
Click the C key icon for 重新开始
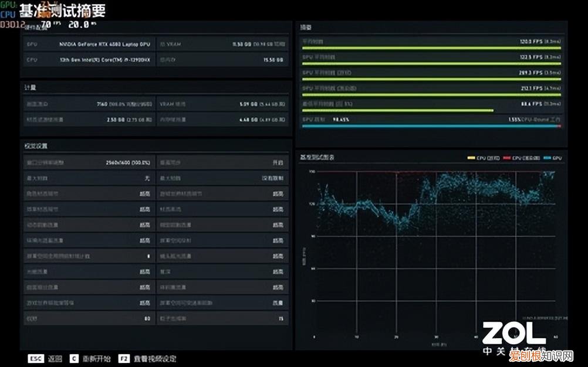pos(74,358)
